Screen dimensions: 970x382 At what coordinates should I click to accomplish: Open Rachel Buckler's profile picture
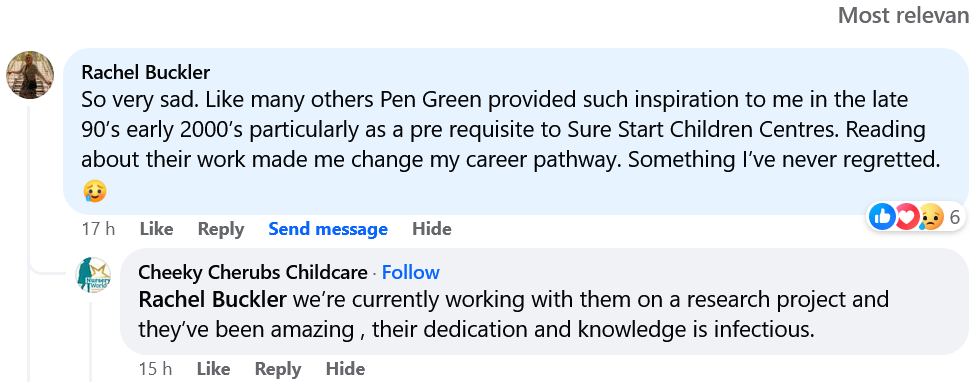[30, 75]
